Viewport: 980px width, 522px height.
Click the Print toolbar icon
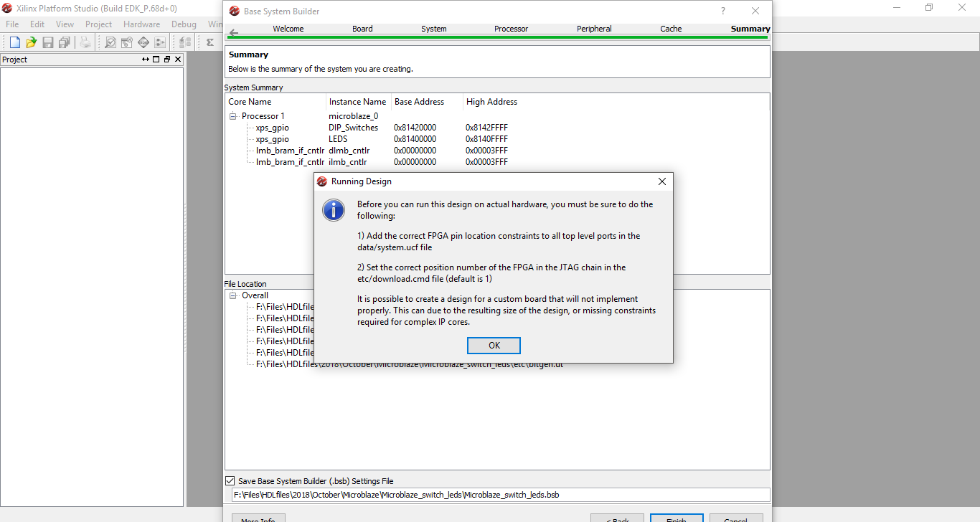(85, 42)
